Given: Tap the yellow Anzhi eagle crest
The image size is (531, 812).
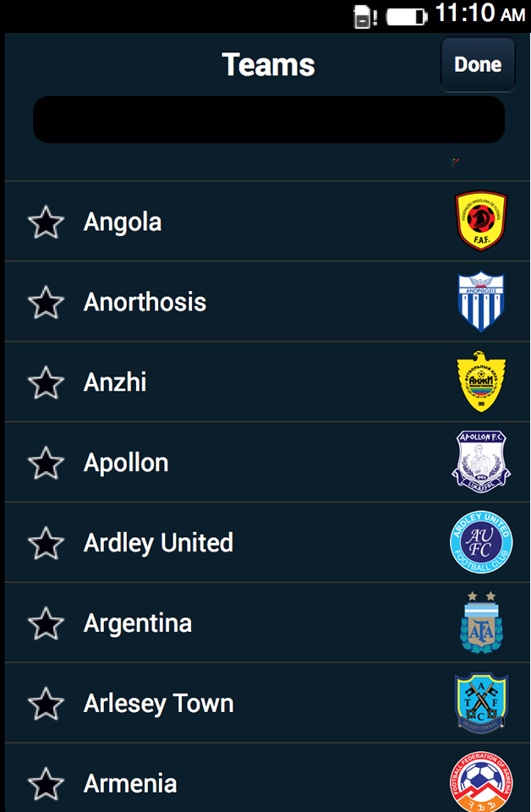Looking at the screenshot, I should click(481, 381).
